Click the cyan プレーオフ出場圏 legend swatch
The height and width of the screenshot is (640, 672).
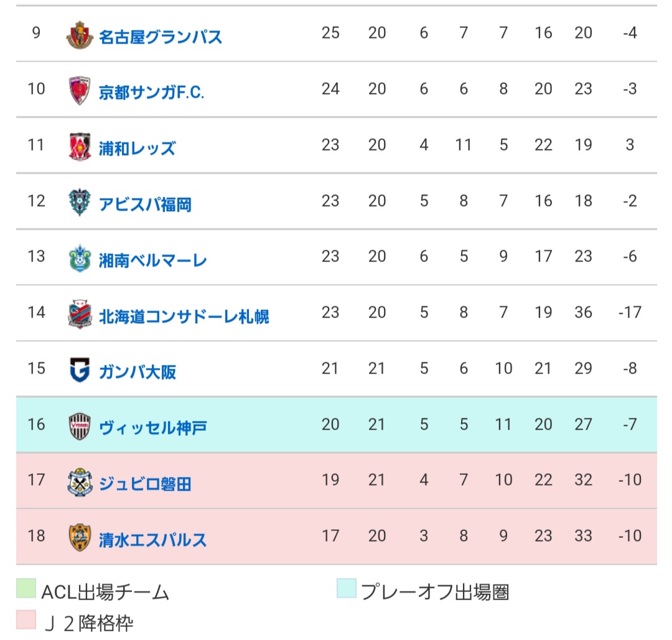click(346, 589)
